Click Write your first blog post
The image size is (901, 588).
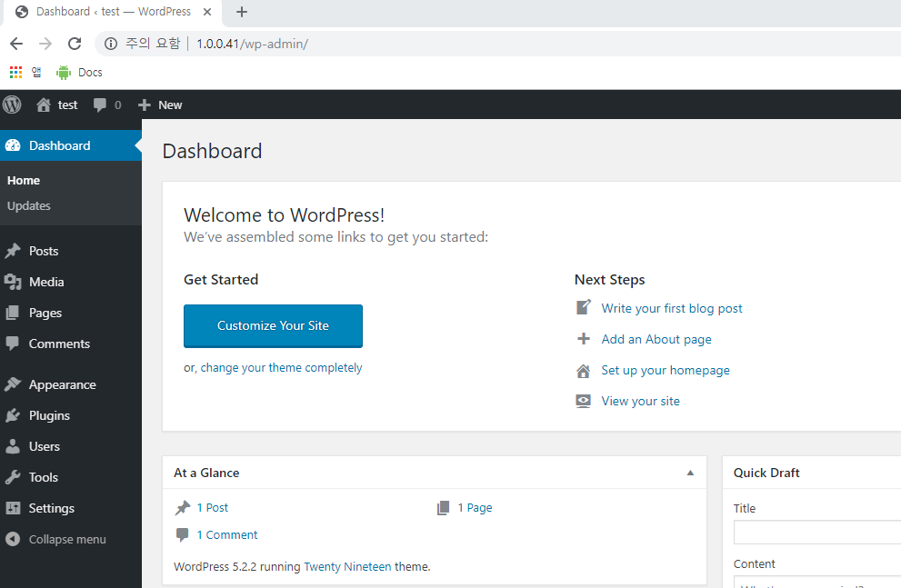[672, 308]
